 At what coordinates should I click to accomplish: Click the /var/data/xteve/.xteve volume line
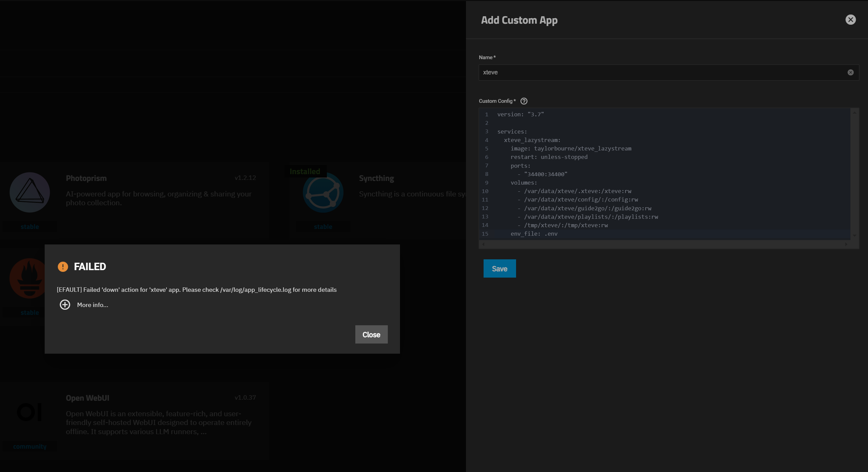pyautogui.click(x=574, y=191)
